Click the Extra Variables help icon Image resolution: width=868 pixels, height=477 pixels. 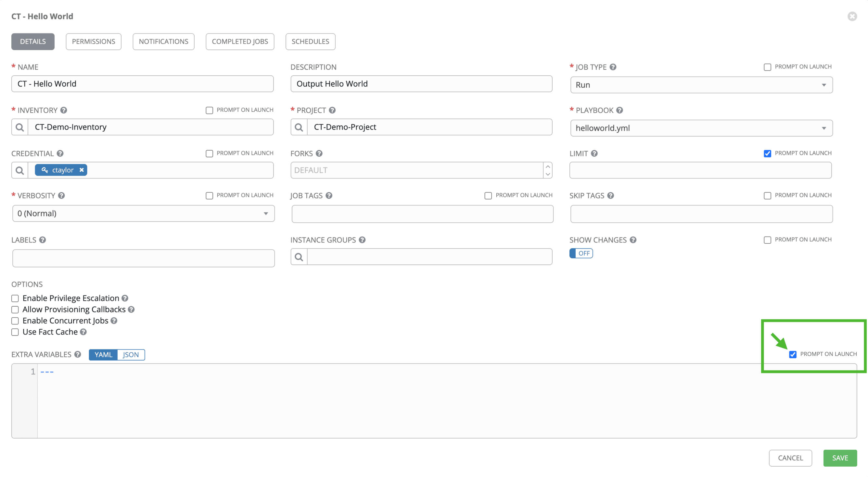click(x=78, y=354)
